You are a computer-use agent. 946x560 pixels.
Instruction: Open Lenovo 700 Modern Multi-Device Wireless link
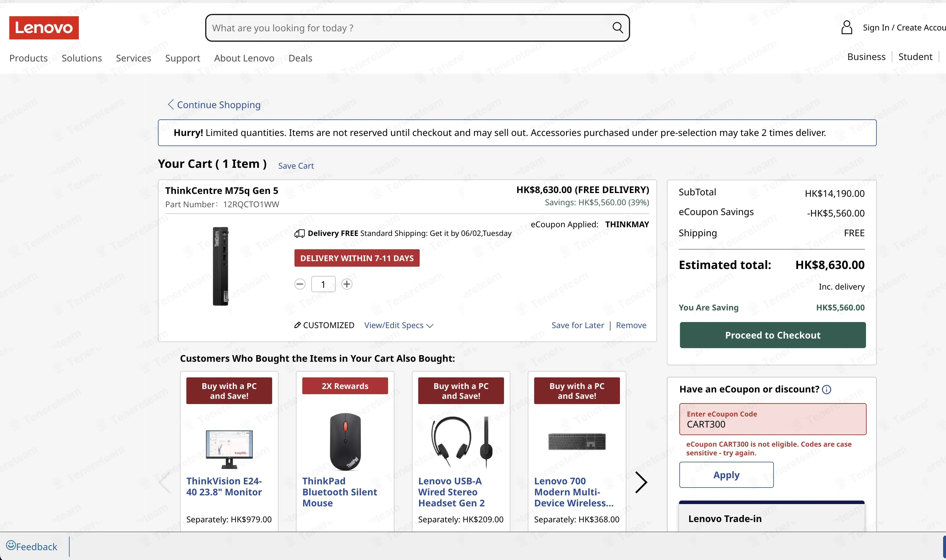tap(574, 492)
